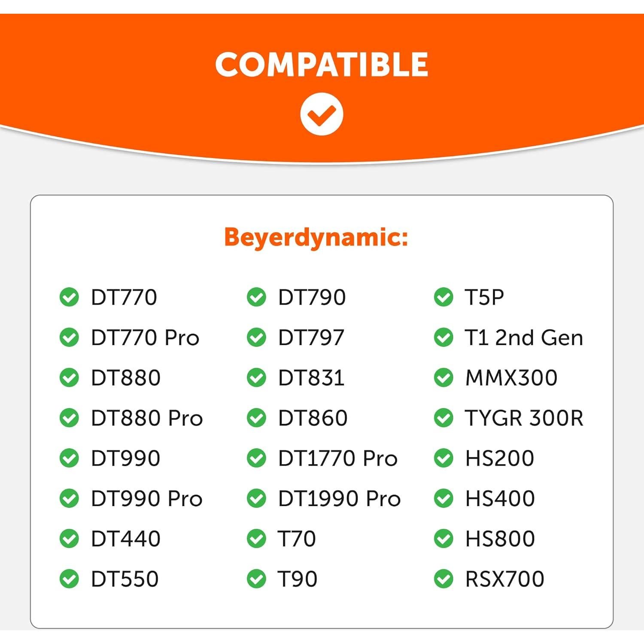Click the green check beside DT790
Image resolution: width=644 pixels, height=644 pixels.
(x=256, y=297)
